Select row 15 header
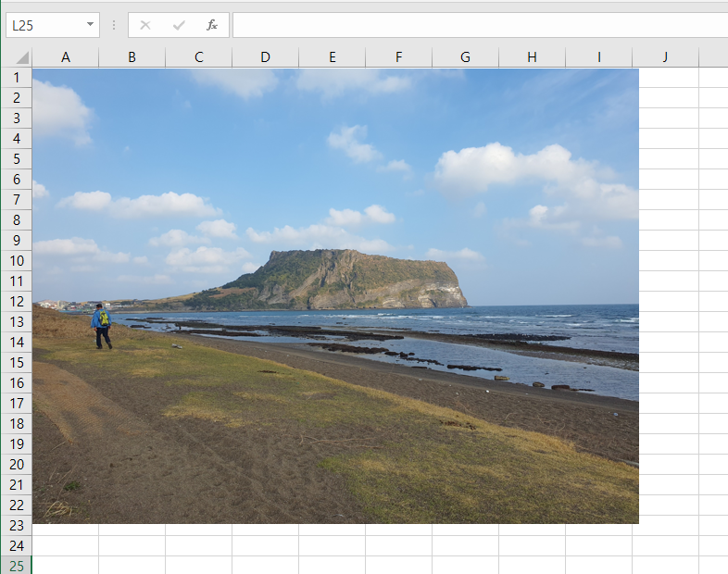 pyautogui.click(x=17, y=362)
